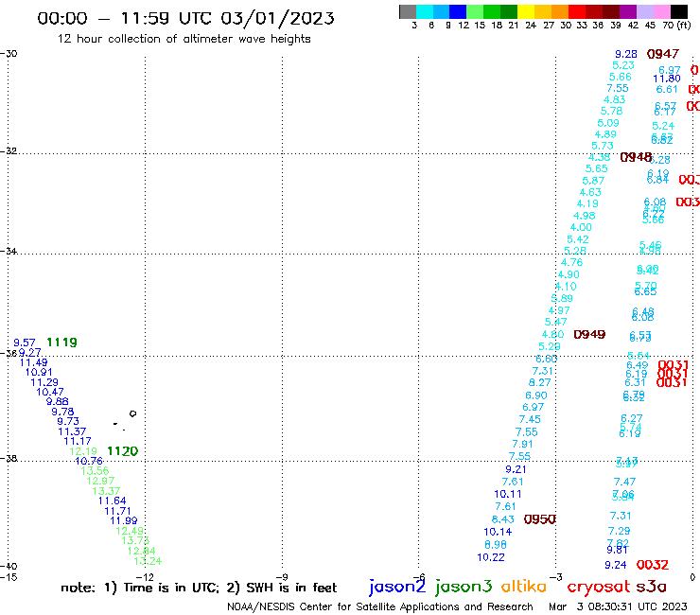
Task: Select the bright red 33 ft legend swatch
Action: click(x=576, y=11)
